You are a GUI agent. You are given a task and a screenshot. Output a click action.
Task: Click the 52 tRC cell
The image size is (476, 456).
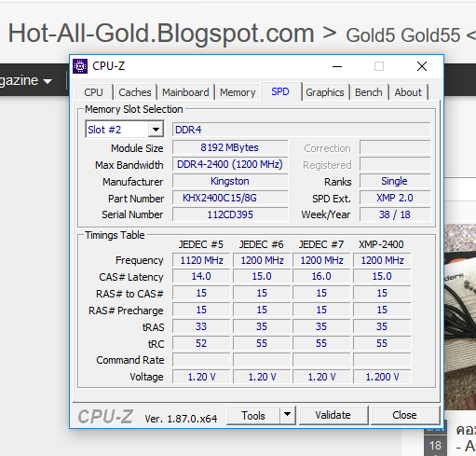(201, 343)
